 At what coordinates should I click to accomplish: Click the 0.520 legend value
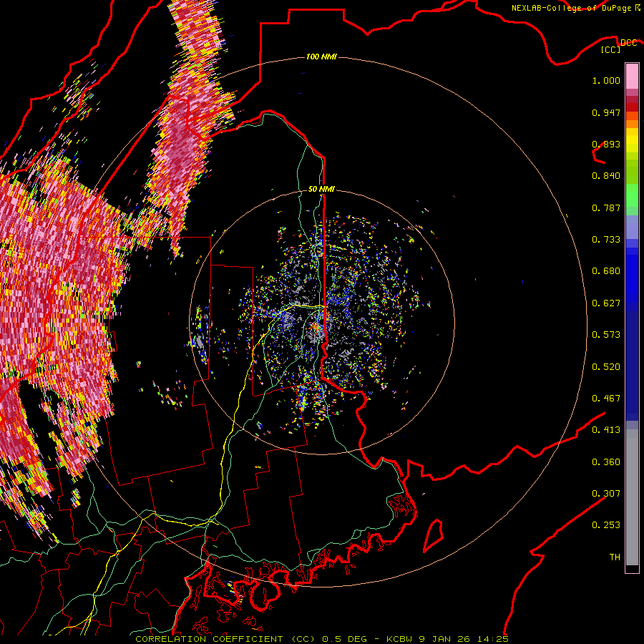[x=606, y=367]
